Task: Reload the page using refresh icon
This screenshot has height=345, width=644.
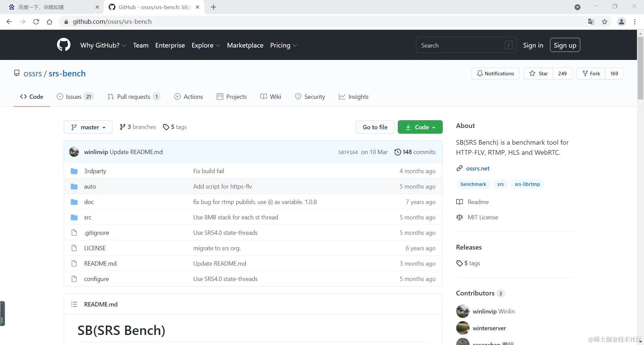Action: (x=36, y=22)
